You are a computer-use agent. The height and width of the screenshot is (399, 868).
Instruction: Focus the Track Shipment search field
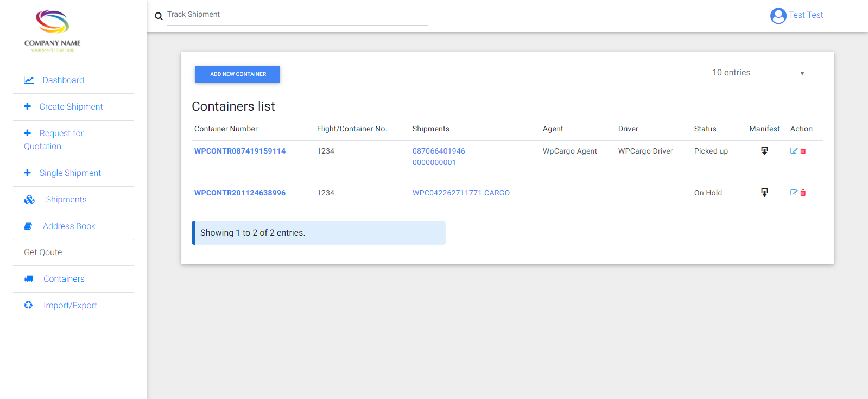point(297,15)
